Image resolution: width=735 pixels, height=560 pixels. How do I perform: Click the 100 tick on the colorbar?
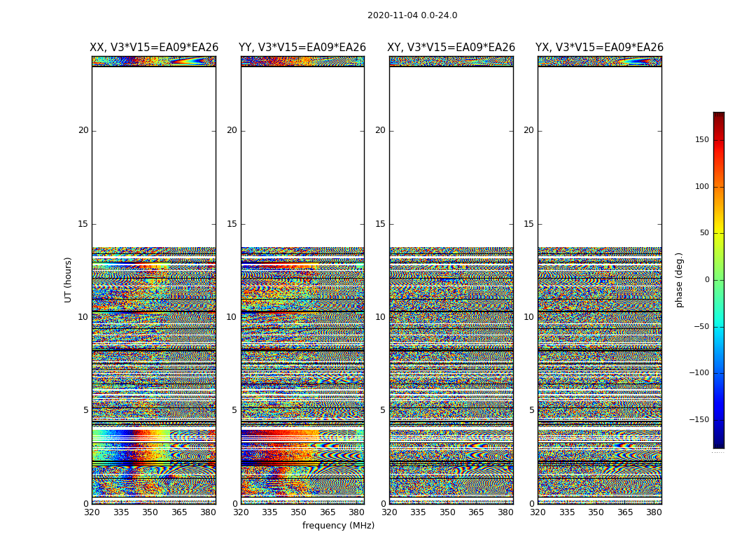point(702,186)
